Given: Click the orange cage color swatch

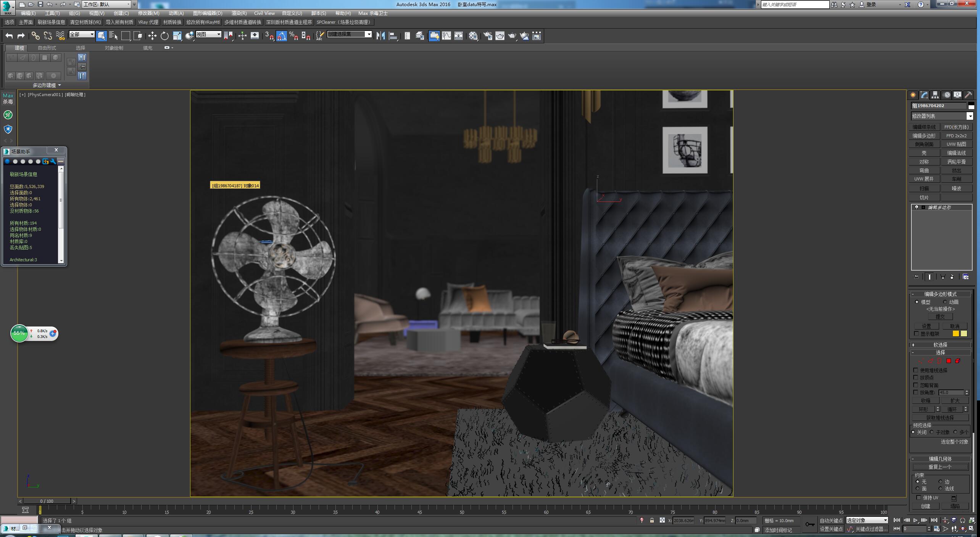Looking at the screenshot, I should [x=956, y=334].
